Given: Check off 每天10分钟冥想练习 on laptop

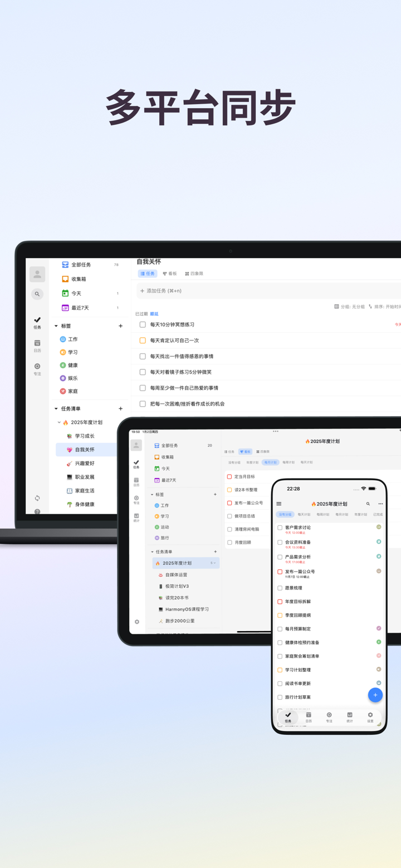Looking at the screenshot, I should (143, 324).
